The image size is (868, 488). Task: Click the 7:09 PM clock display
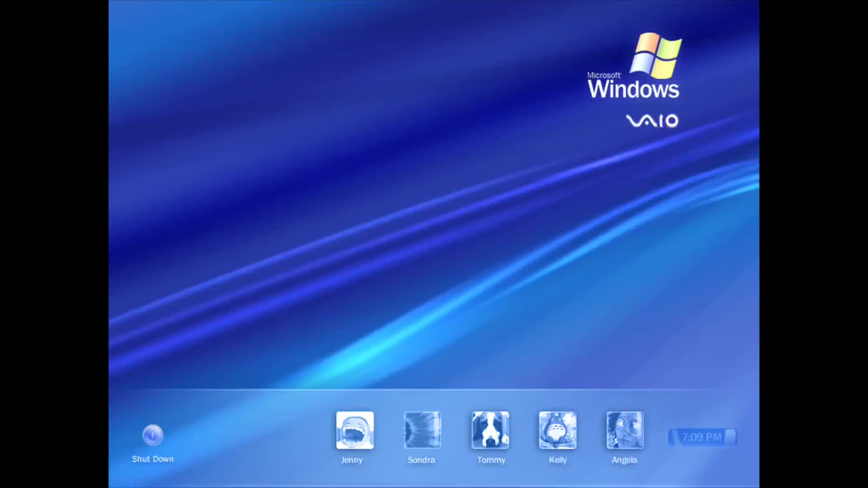[x=702, y=437]
